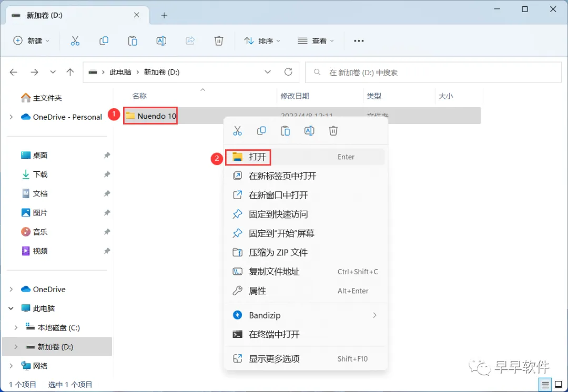Expand 本地磁盘 (C:) tree node
Viewport: 568px width, 392px height.
point(16,327)
